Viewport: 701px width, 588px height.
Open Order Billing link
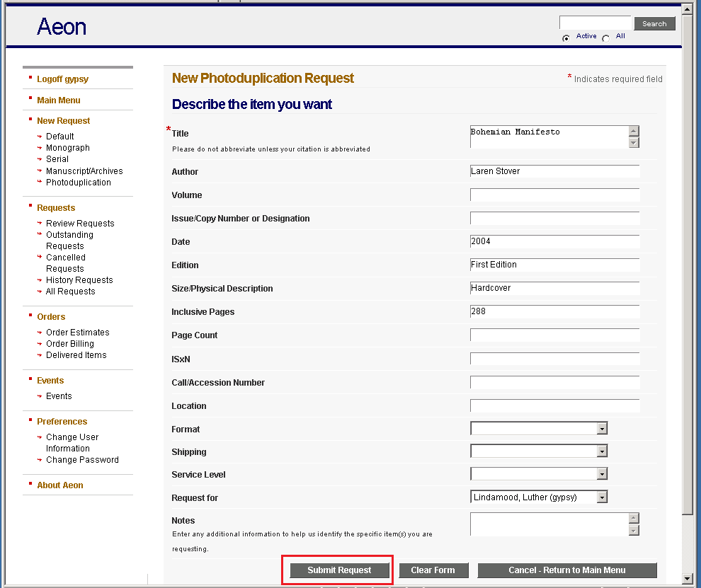click(70, 343)
